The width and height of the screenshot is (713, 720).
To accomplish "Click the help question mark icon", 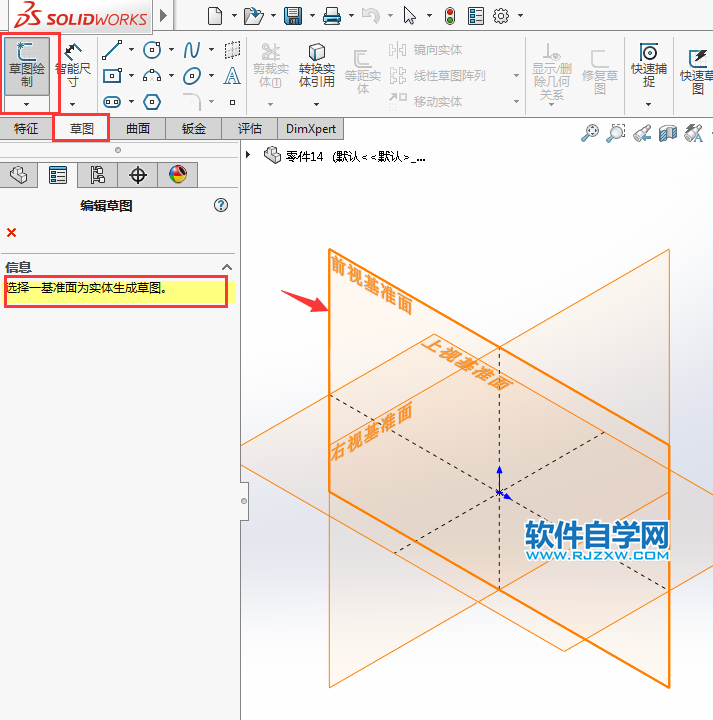I will point(221,205).
